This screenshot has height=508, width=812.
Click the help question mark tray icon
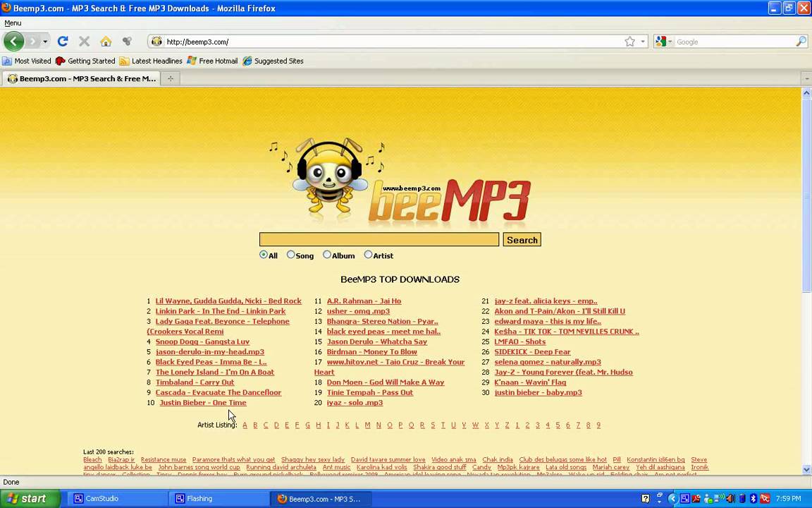[645, 499]
